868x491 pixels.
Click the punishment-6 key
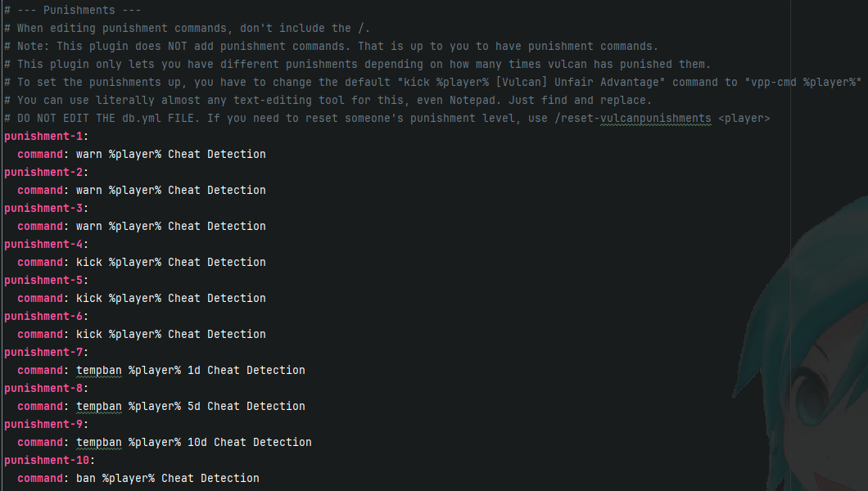(x=43, y=316)
